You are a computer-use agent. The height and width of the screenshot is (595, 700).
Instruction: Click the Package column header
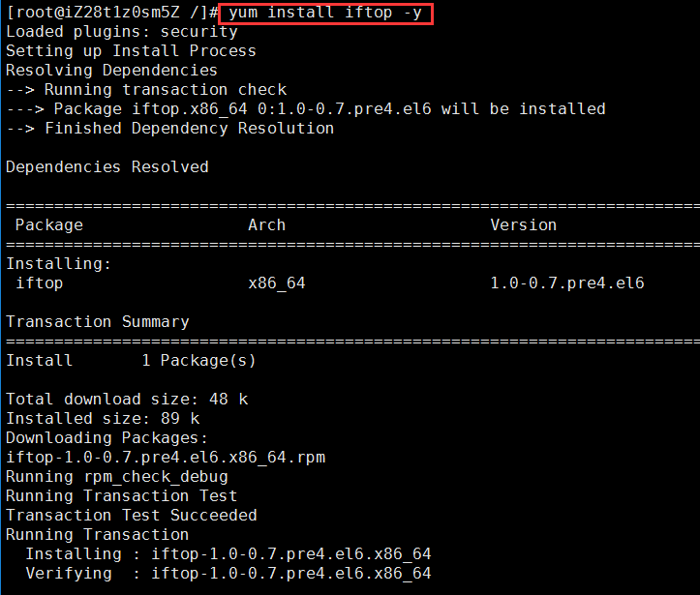tap(48, 225)
